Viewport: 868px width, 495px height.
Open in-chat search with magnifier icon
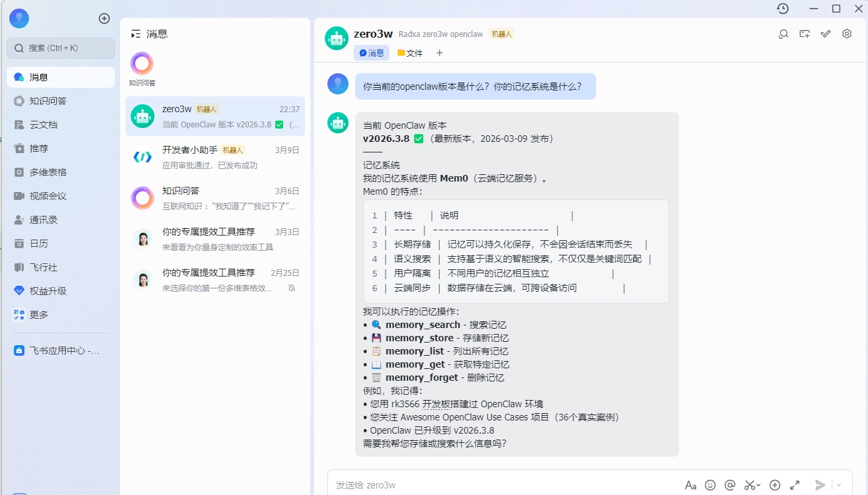(x=783, y=33)
